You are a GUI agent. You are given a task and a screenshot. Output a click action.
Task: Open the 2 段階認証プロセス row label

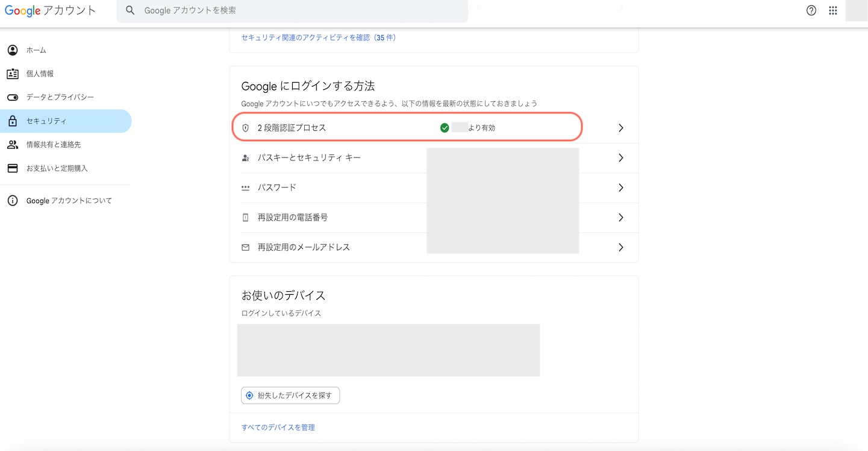pos(292,128)
